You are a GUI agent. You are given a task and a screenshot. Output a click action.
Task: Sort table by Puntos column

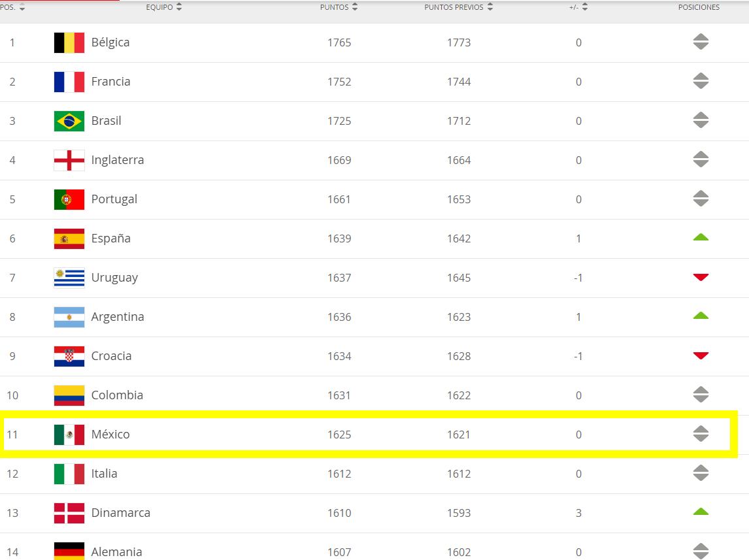pyautogui.click(x=339, y=7)
